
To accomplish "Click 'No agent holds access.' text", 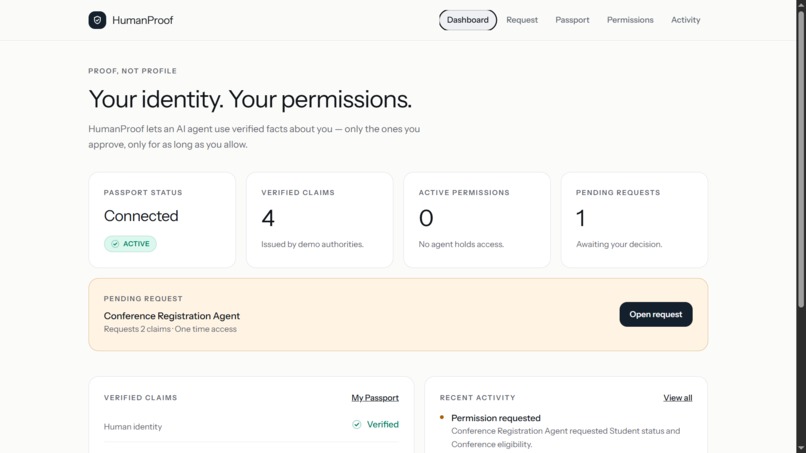I will click(461, 244).
